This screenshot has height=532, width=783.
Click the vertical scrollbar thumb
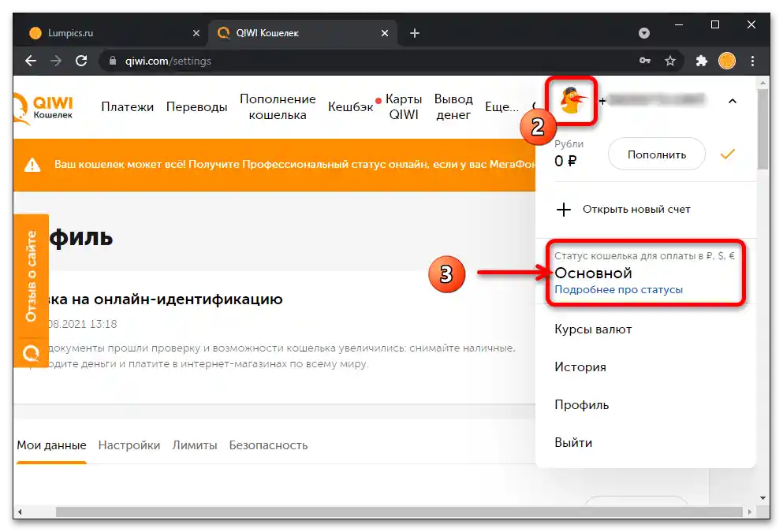point(762,130)
